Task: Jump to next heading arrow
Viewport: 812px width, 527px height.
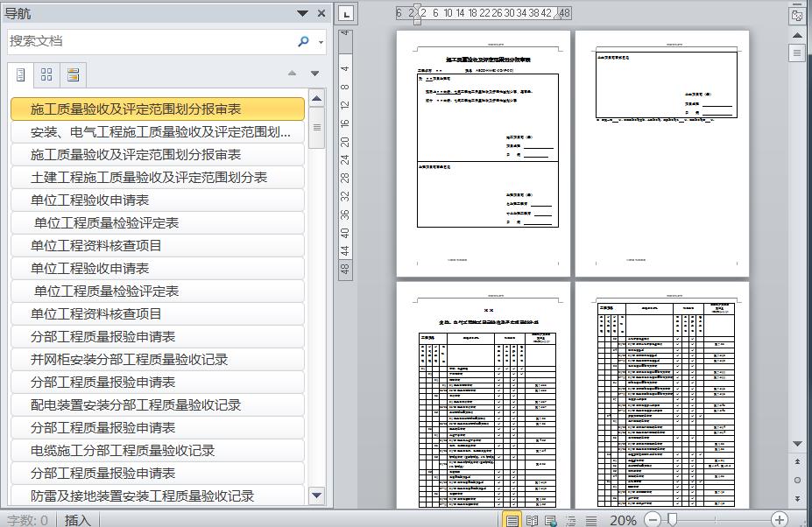Action: pyautogui.click(x=314, y=74)
